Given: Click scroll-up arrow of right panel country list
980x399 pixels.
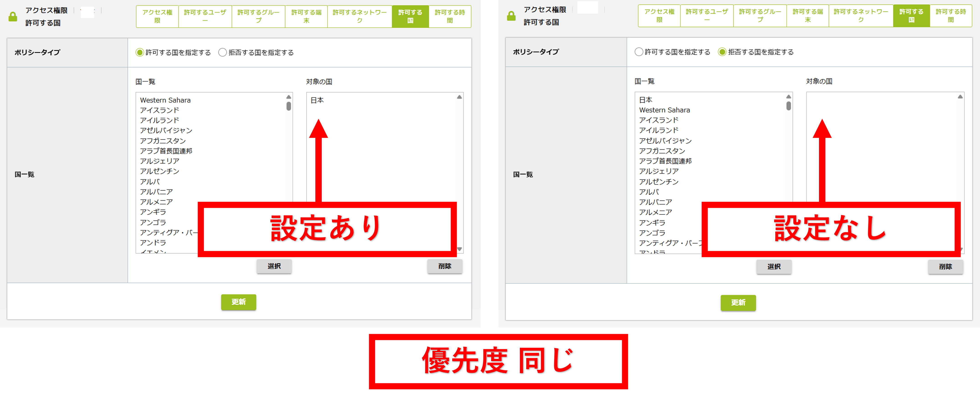Looking at the screenshot, I should pos(789,96).
